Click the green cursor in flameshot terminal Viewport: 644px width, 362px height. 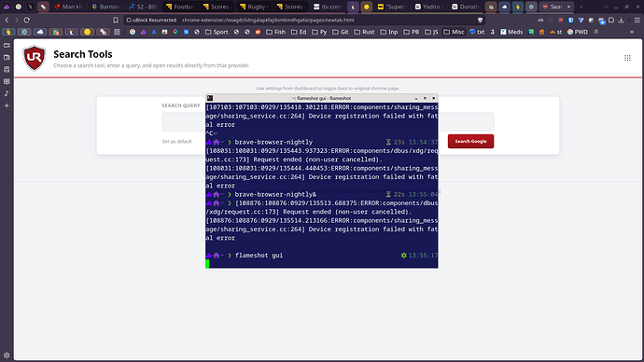tap(207, 264)
